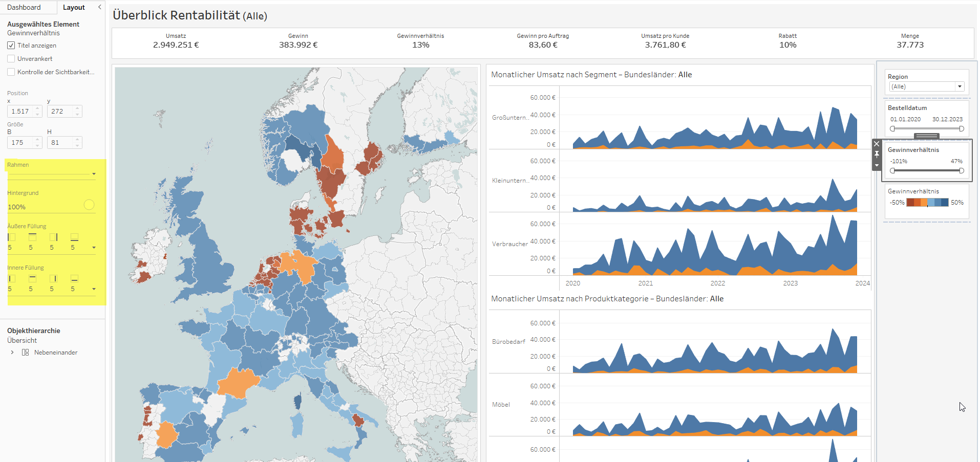Click the Möbel category row label

501,405
